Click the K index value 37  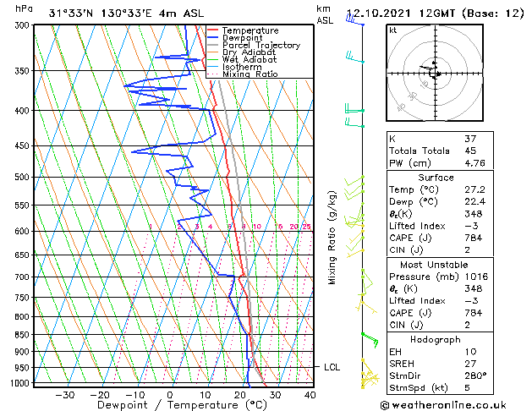tap(470, 139)
